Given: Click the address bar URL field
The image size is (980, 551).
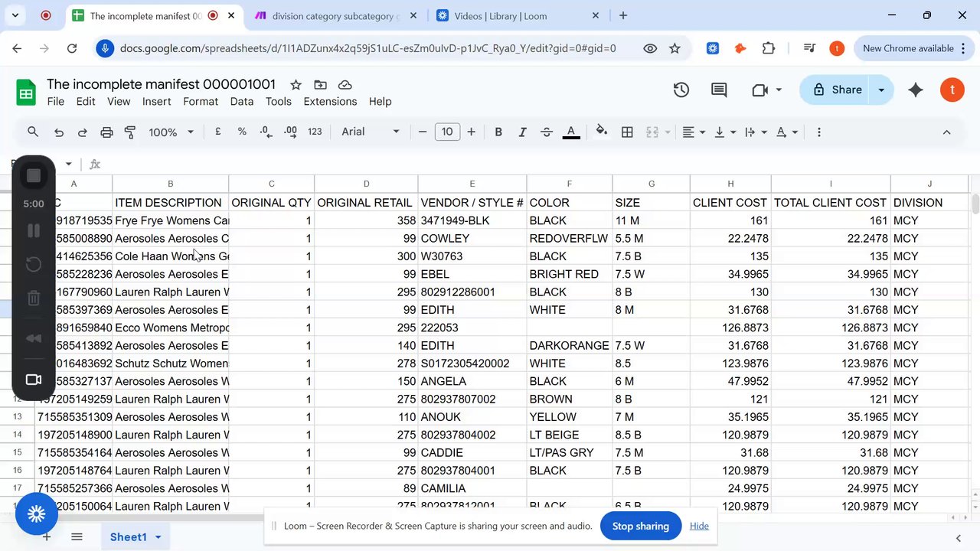Looking at the screenshot, I should (367, 48).
